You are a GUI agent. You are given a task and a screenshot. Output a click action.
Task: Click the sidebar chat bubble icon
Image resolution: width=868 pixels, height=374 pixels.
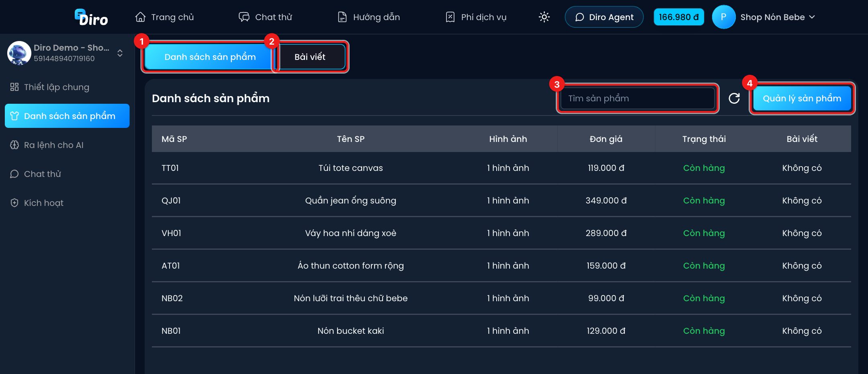14,174
